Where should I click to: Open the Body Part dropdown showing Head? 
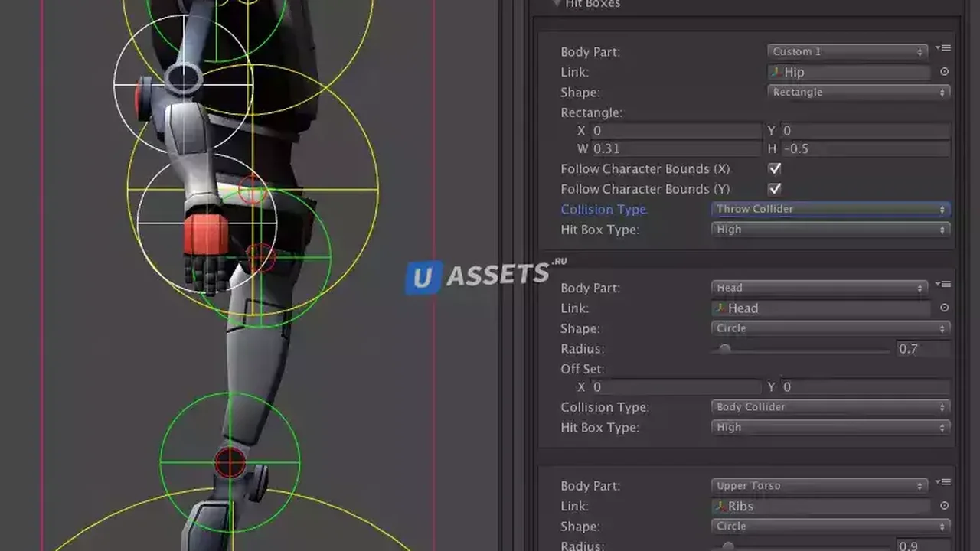coord(819,288)
